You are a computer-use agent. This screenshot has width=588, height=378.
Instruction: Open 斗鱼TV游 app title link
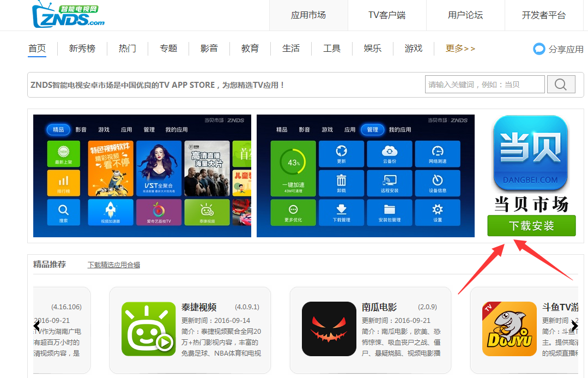point(560,307)
